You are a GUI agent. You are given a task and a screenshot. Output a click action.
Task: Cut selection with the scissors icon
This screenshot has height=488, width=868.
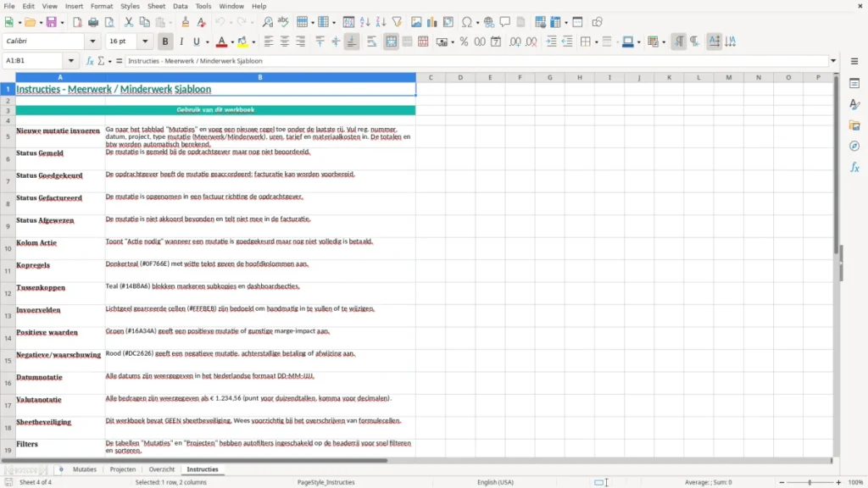tap(129, 22)
